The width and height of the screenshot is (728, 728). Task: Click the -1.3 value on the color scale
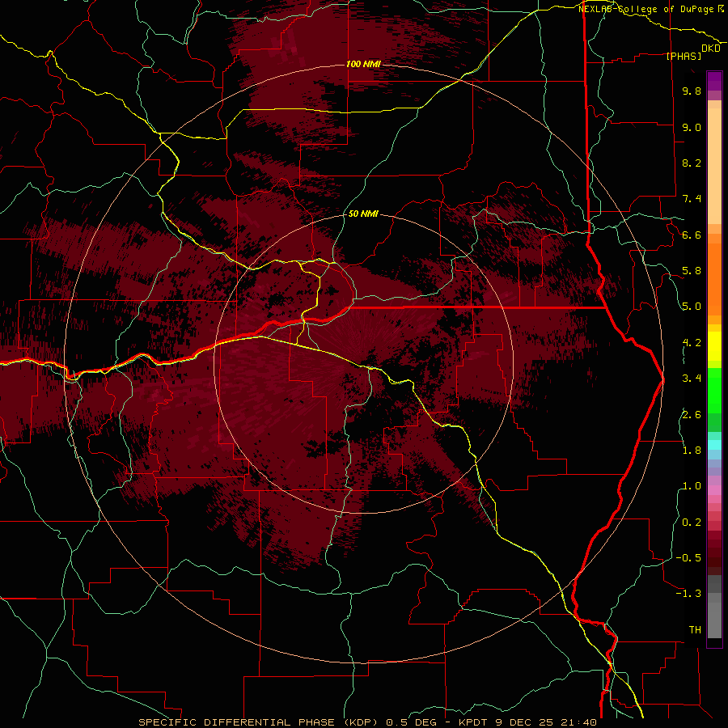[688, 594]
